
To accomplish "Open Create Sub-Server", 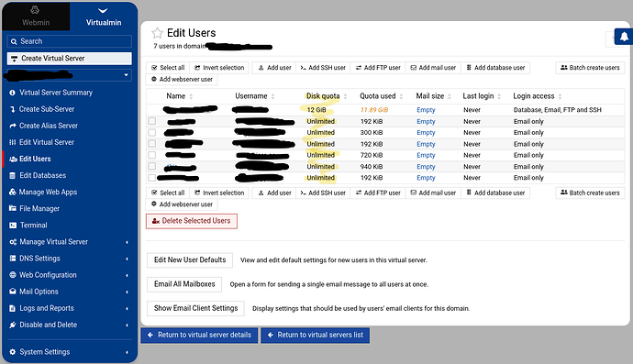I will pos(47,109).
